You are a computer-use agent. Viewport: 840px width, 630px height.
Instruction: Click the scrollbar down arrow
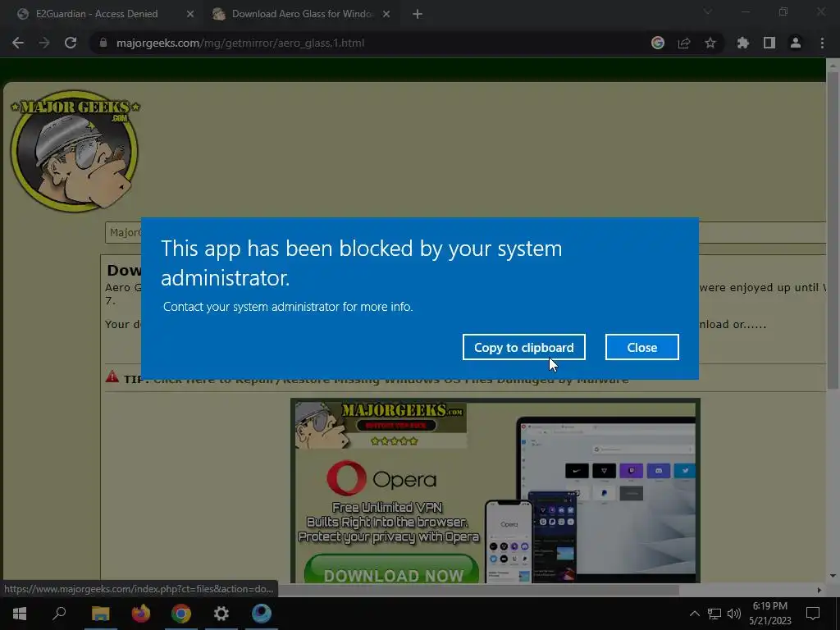[x=833, y=576]
